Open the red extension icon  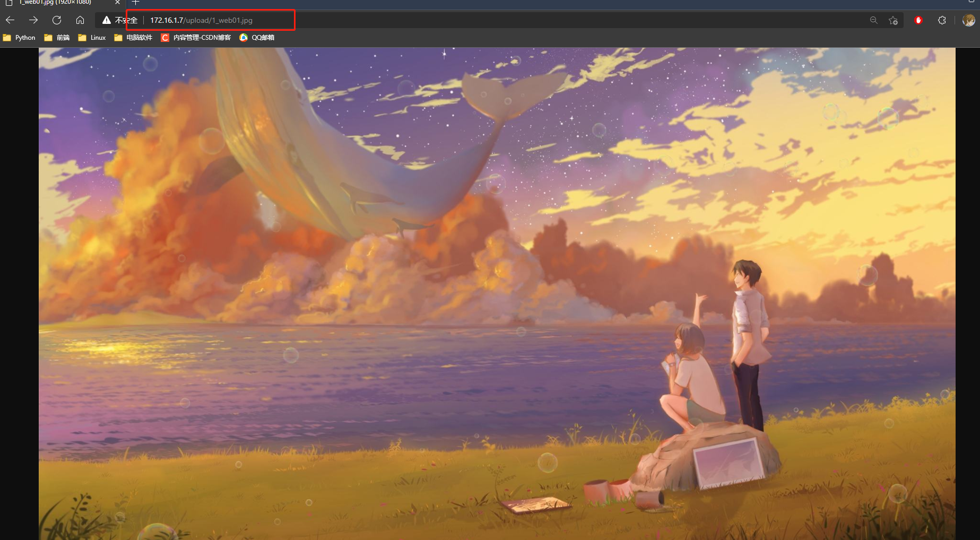[918, 20]
